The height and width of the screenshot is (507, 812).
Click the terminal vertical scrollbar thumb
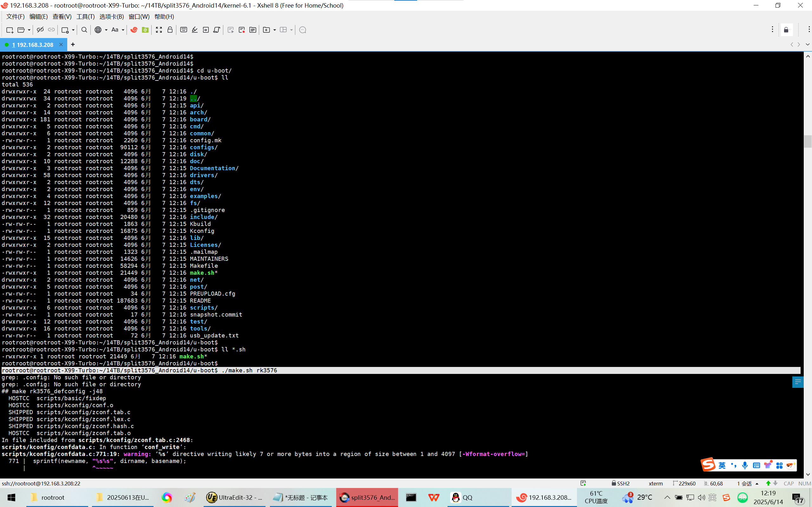[807, 141]
